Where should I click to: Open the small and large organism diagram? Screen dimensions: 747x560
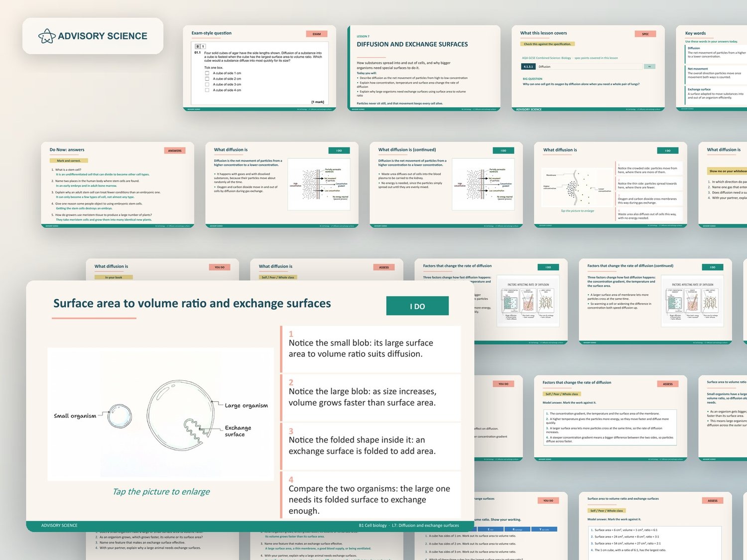coord(161,414)
